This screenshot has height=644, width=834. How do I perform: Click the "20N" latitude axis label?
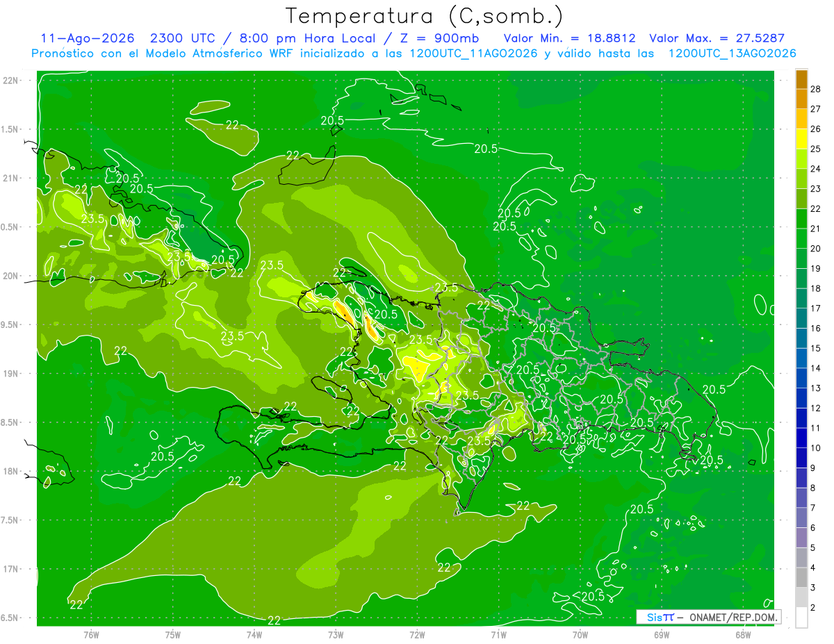click(10, 276)
